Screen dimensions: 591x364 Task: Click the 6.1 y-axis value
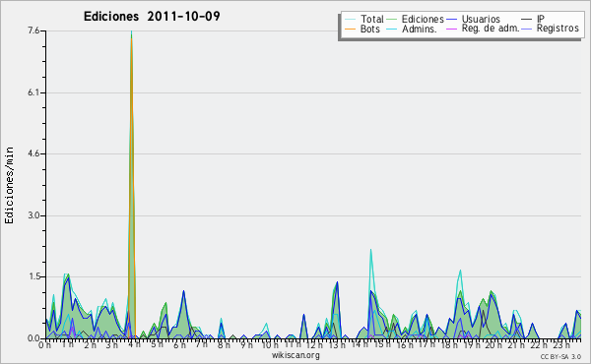tap(33, 92)
